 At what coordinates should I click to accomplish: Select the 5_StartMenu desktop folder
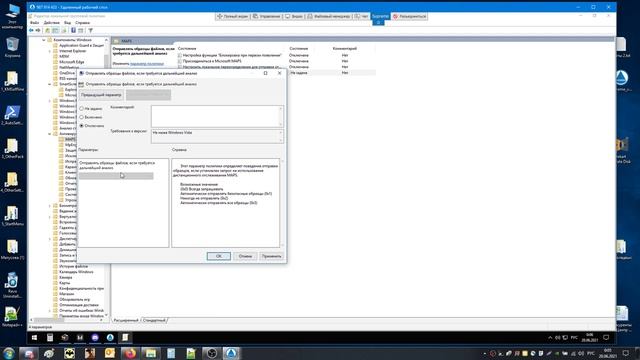click(12, 216)
